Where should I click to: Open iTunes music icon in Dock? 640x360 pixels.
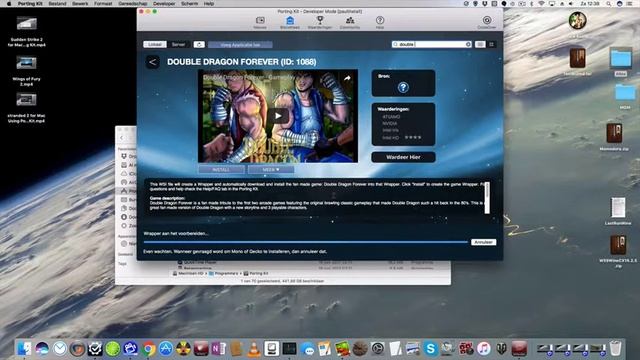[x=483, y=349]
